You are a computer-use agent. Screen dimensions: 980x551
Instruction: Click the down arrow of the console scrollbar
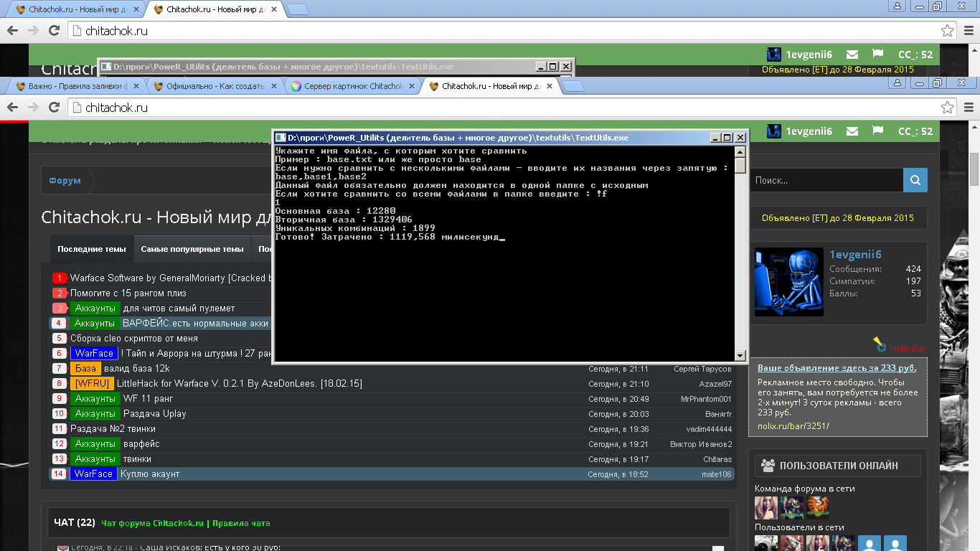pos(740,355)
